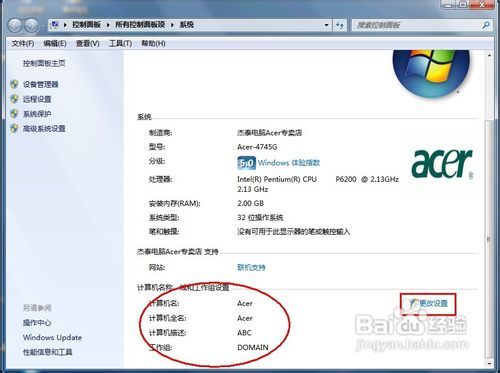This screenshot has width=500, height=373.
Task: Click the 更改设置 link
Action: point(433,303)
